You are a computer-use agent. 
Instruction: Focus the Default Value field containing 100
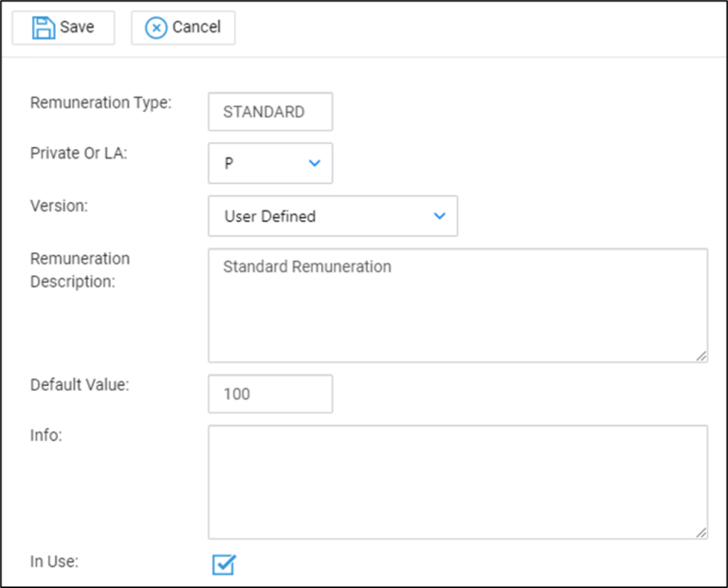click(270, 394)
